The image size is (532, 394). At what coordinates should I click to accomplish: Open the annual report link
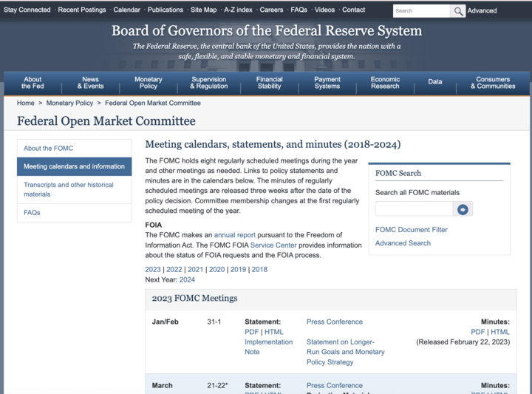coord(234,235)
